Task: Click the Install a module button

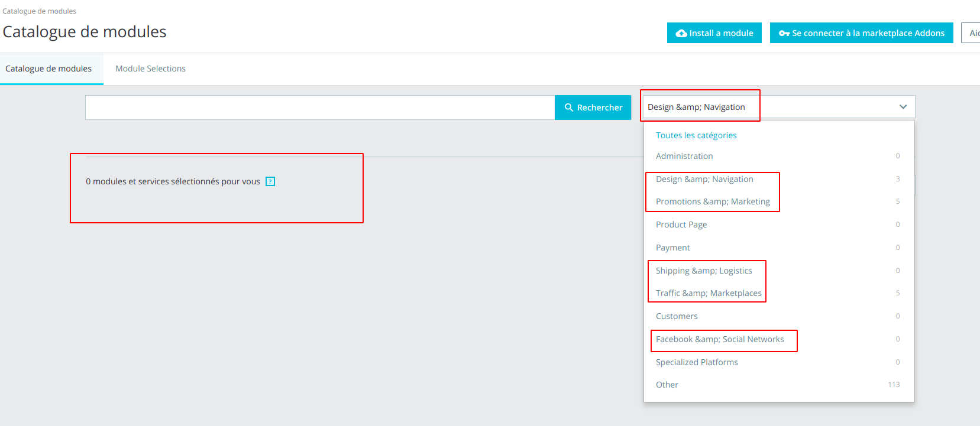Action: click(714, 33)
